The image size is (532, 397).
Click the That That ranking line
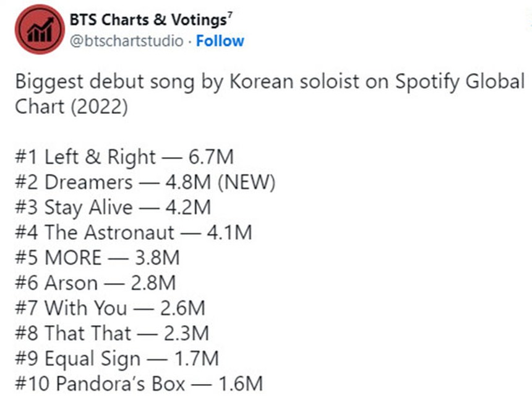[113, 333]
